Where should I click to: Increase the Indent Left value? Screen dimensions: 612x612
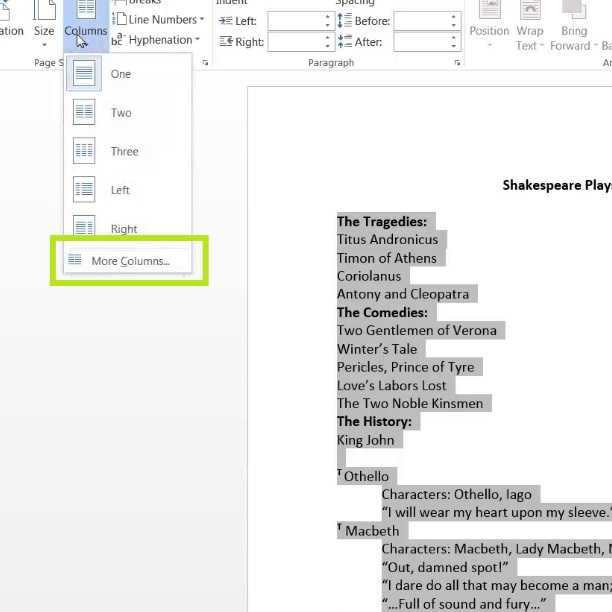click(328, 17)
